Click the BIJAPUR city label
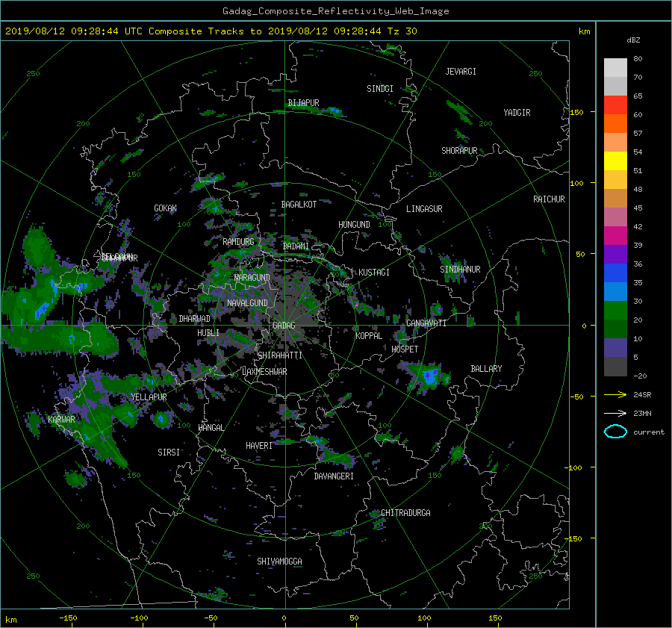 pos(303,103)
